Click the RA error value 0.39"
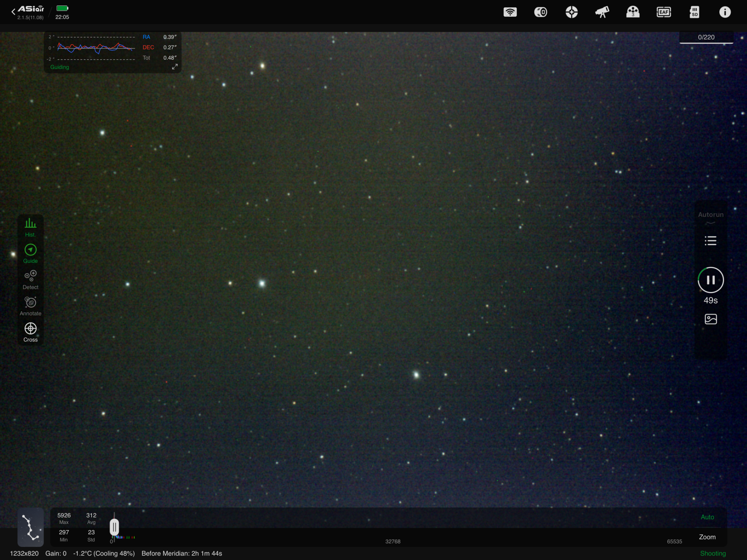Screen dimensions: 747x560 [170, 37]
